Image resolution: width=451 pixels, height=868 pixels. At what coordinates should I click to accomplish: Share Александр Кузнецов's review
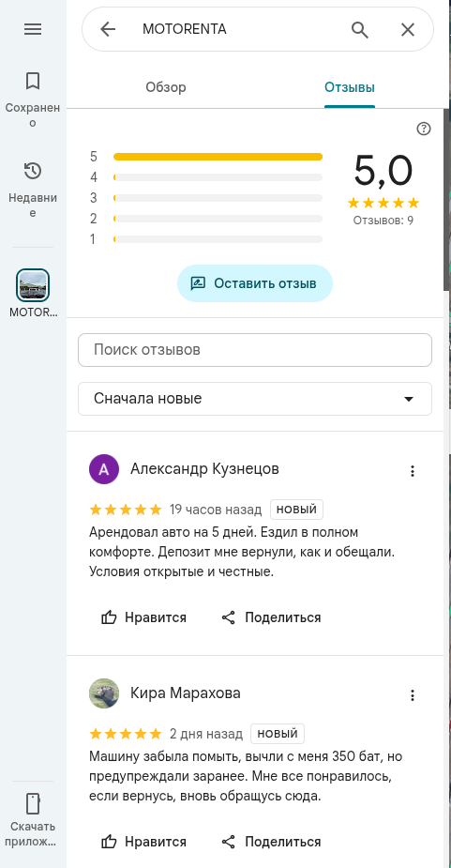[x=271, y=617]
